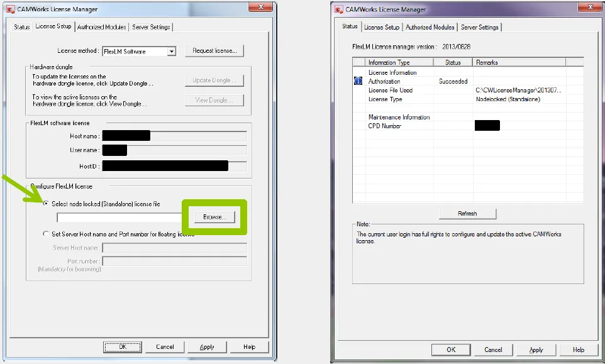Click the HostID field

174,166
